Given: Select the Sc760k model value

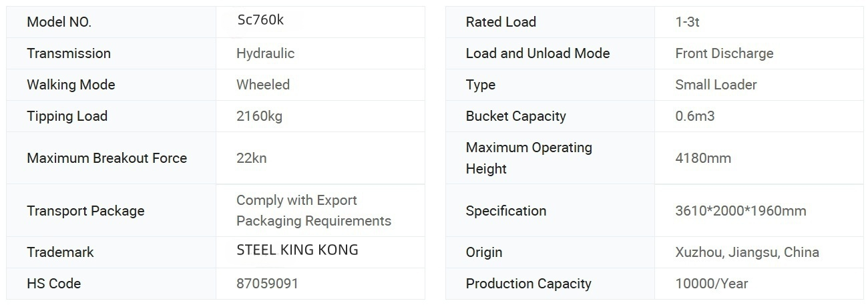Looking at the screenshot, I should (260, 20).
